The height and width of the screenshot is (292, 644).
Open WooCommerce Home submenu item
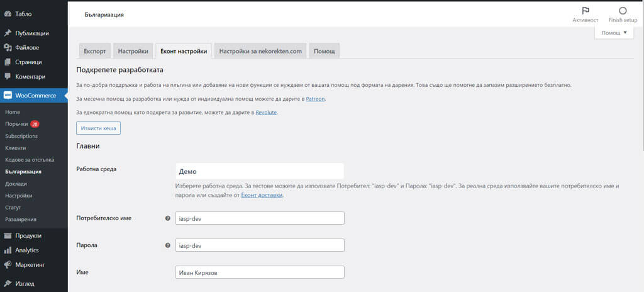13,112
